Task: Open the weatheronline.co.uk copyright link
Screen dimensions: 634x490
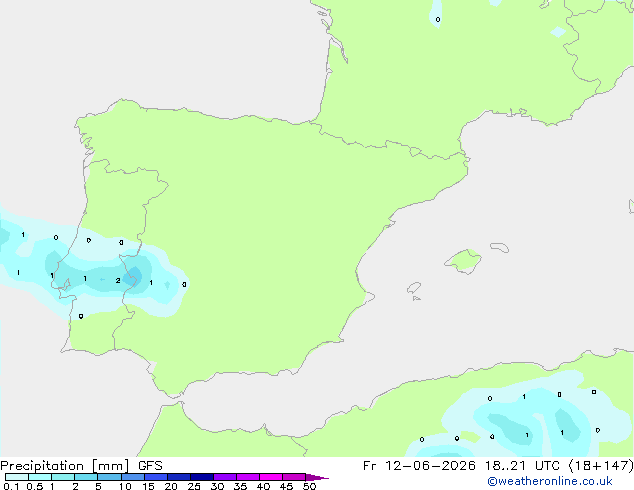Action: (x=549, y=481)
